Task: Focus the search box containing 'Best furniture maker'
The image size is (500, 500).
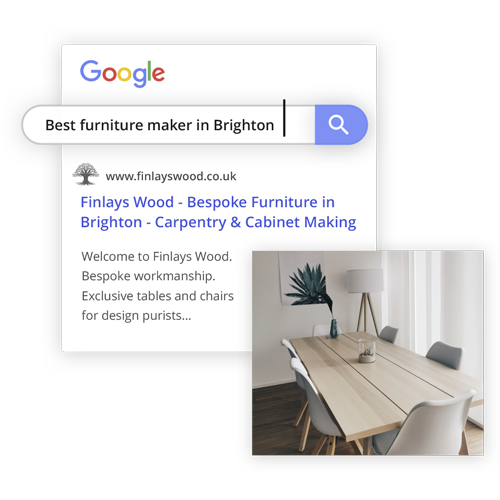Action: click(169, 125)
